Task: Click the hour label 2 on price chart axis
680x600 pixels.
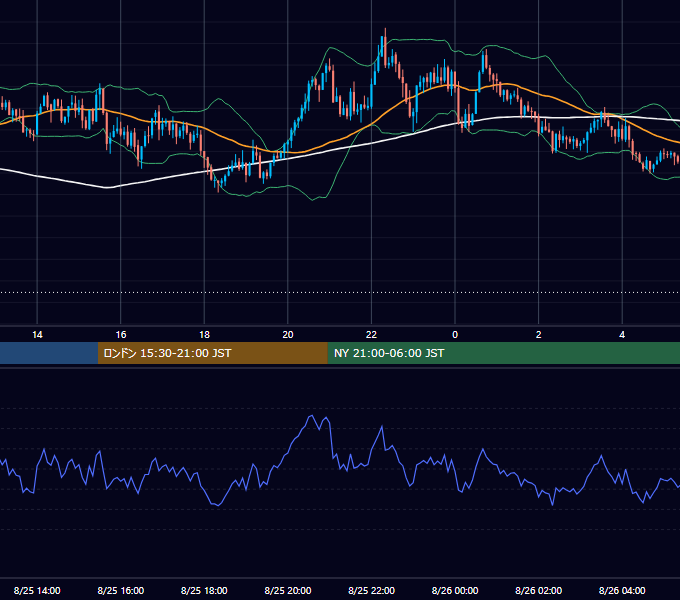Action: click(539, 335)
